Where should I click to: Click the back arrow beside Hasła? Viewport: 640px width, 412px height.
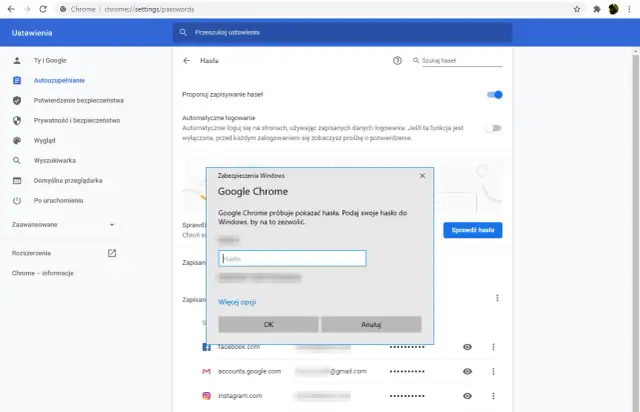(186, 61)
